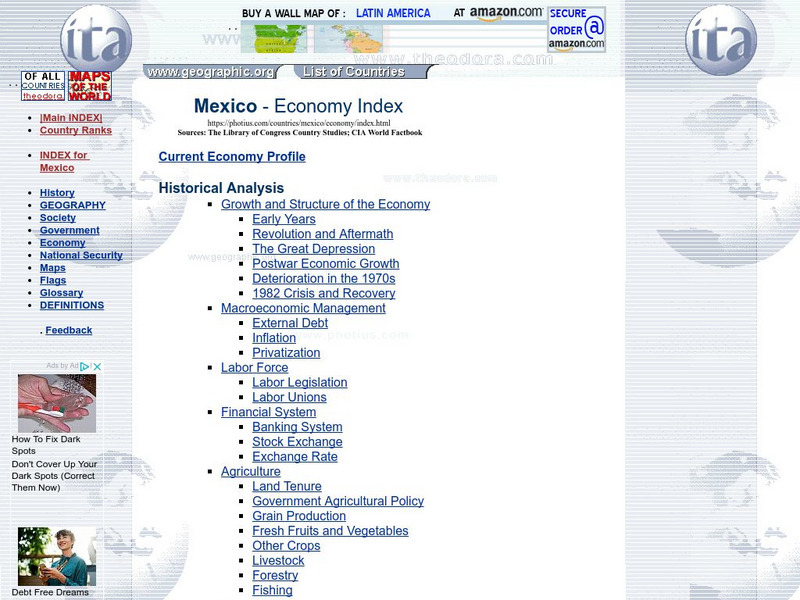Click the 'Feedback' link in the sidebar
800x600 pixels.
(x=67, y=329)
